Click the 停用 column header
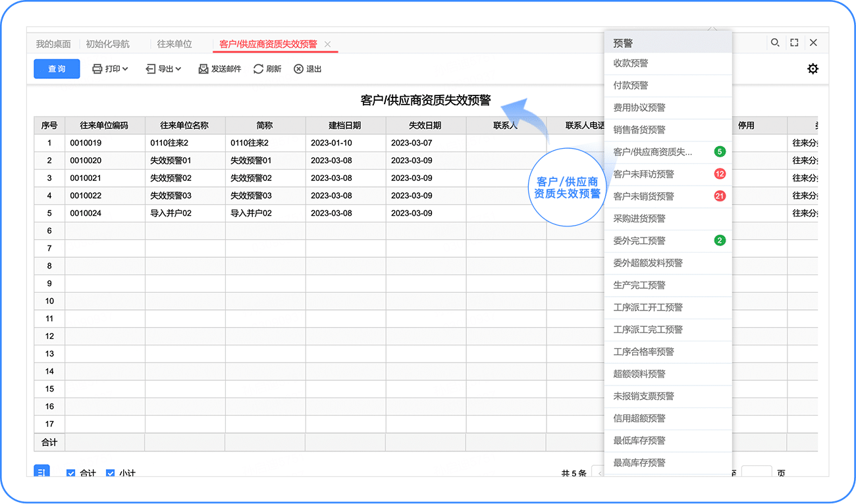Screen dimensions: 856x504 pyautogui.click(x=746, y=126)
